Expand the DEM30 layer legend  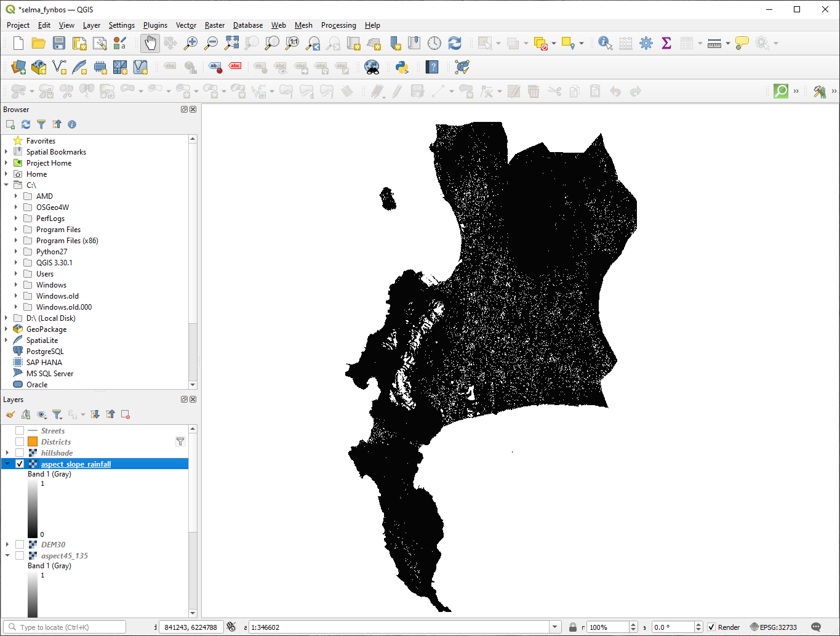point(7,545)
